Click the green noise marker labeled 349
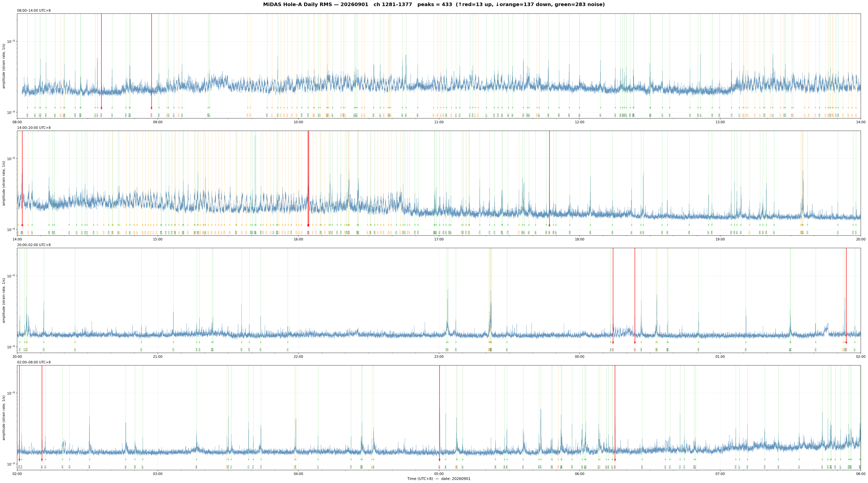This screenshot has height=483, width=868. coord(698,342)
